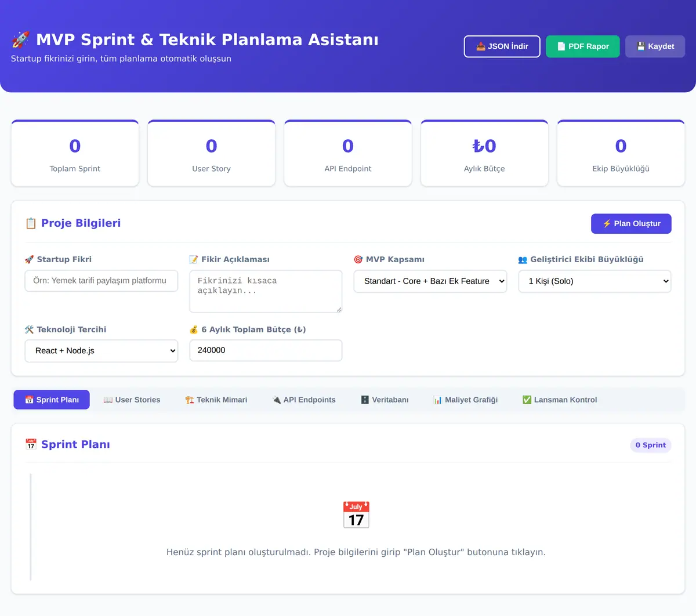Click the lightning icon on Plan Oluştur
Image resolution: width=696 pixels, height=616 pixels.
[607, 224]
